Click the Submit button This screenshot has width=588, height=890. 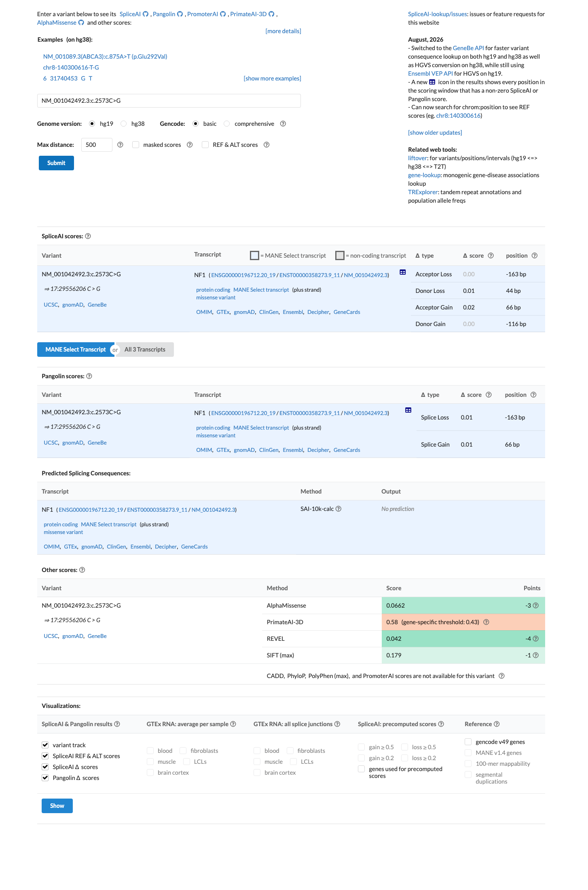pyautogui.click(x=56, y=163)
